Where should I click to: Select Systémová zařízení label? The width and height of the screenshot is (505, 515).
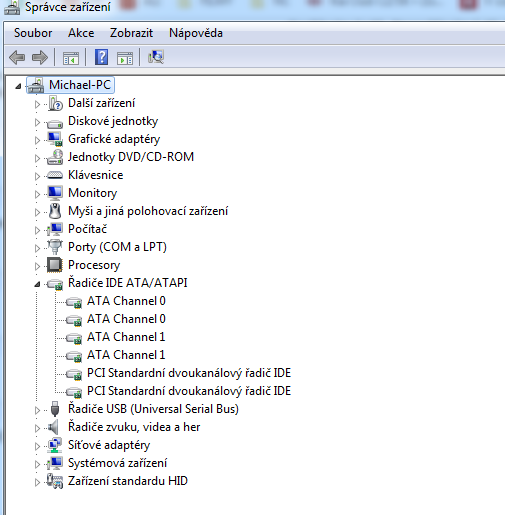(x=117, y=463)
